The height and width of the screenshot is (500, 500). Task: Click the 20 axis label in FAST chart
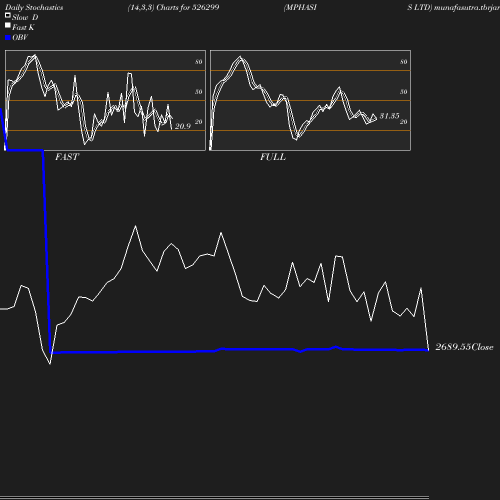click(199, 122)
